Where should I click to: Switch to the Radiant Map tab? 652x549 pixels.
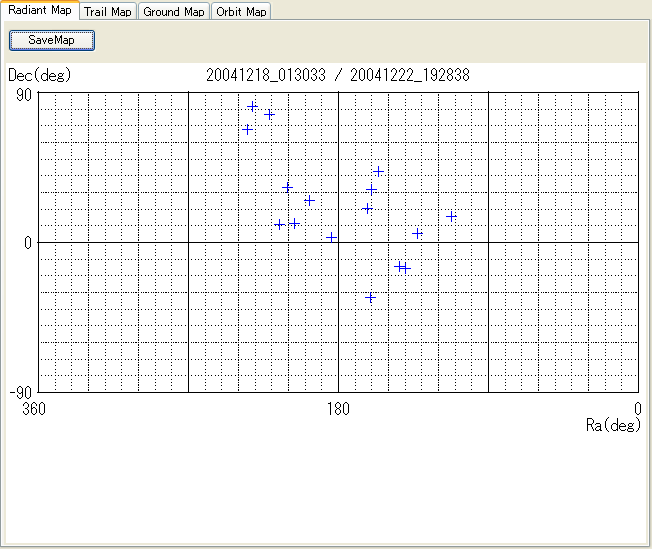point(39,11)
